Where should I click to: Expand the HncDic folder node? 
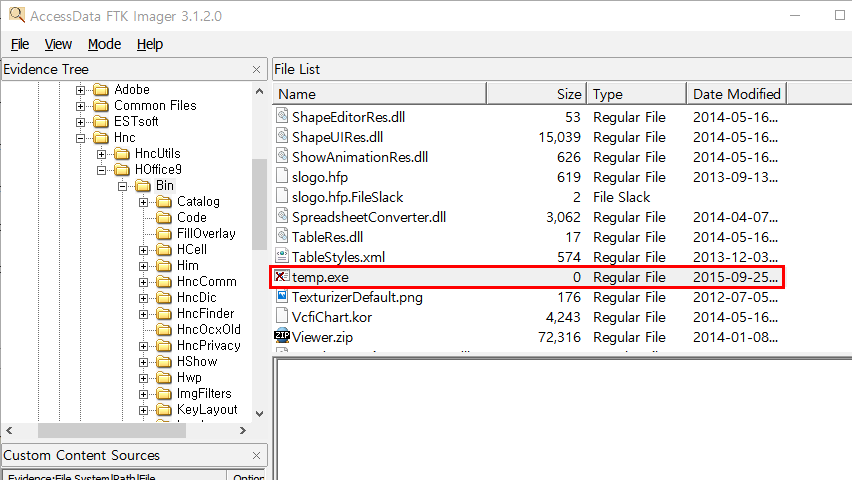pyautogui.click(x=143, y=298)
